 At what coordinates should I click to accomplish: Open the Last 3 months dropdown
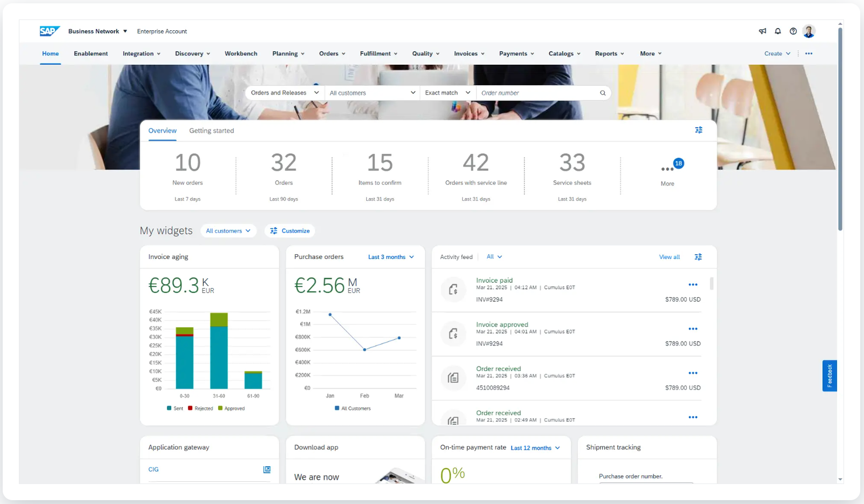391,257
